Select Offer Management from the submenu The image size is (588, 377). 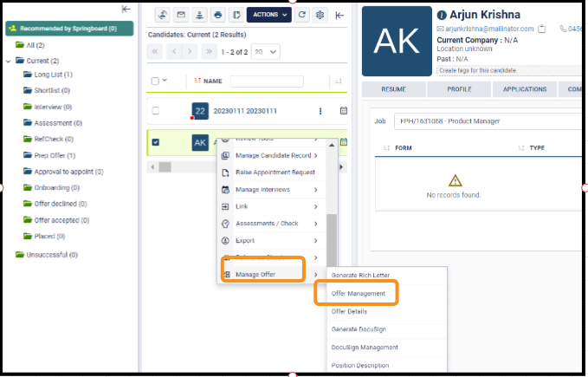point(358,294)
